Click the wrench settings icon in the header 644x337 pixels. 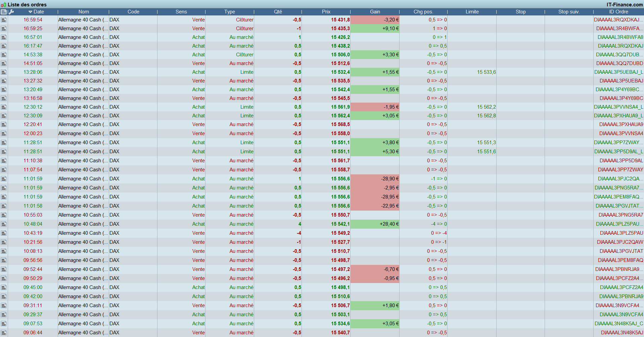11,12
